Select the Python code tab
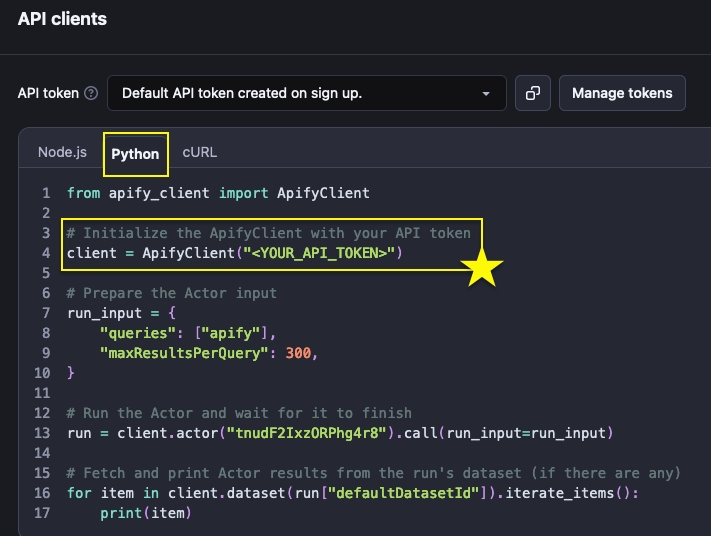This screenshot has height=536, width=711. click(135, 154)
